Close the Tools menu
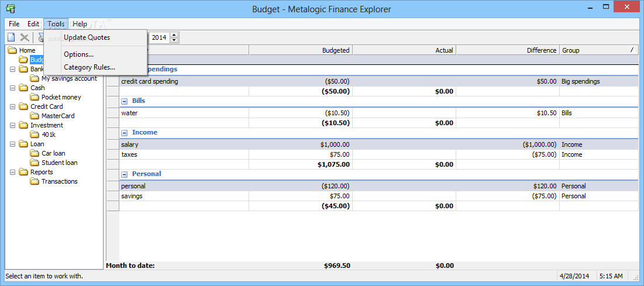 (x=56, y=24)
